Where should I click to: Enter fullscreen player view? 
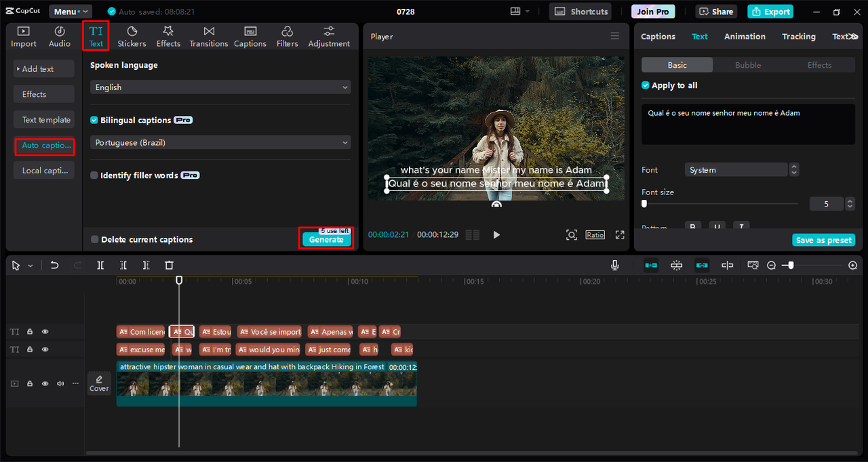(x=620, y=234)
